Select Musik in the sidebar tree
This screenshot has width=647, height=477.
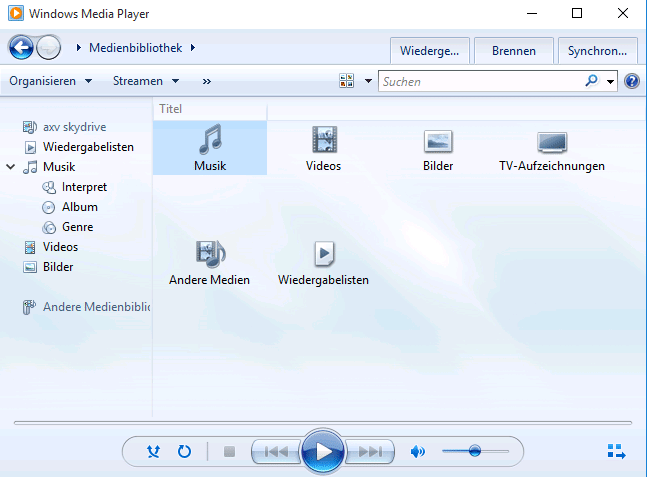49,167
